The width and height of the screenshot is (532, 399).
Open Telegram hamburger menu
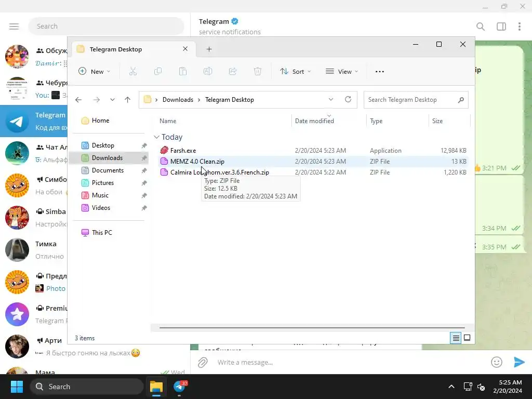coord(14,26)
